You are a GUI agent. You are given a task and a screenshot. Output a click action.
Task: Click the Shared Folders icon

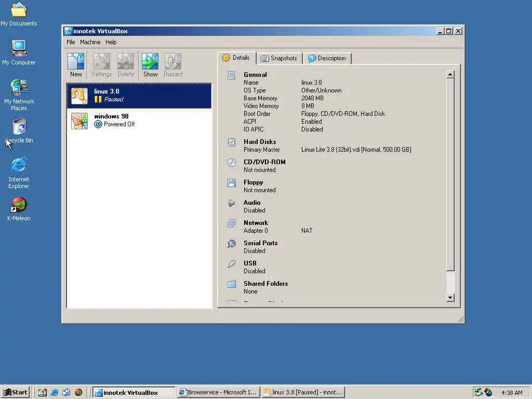[231, 284]
